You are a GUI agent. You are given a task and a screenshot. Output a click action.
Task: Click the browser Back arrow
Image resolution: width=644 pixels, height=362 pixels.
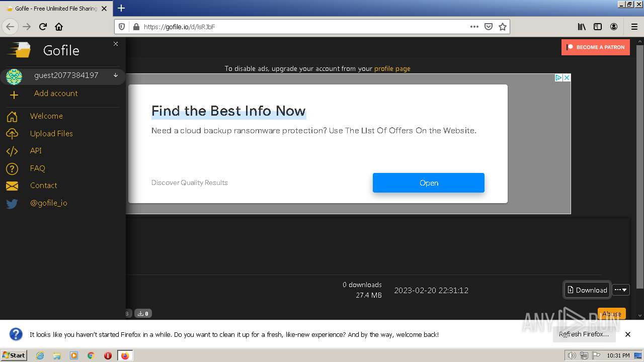[x=11, y=27]
